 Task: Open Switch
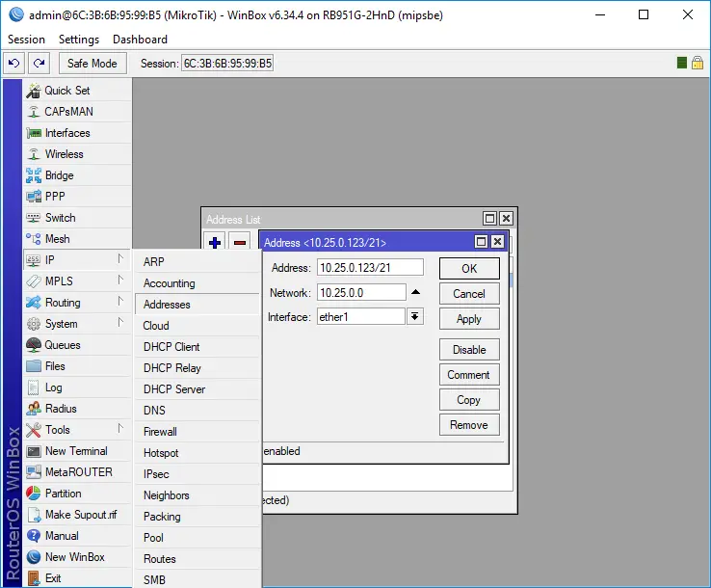[77, 218]
